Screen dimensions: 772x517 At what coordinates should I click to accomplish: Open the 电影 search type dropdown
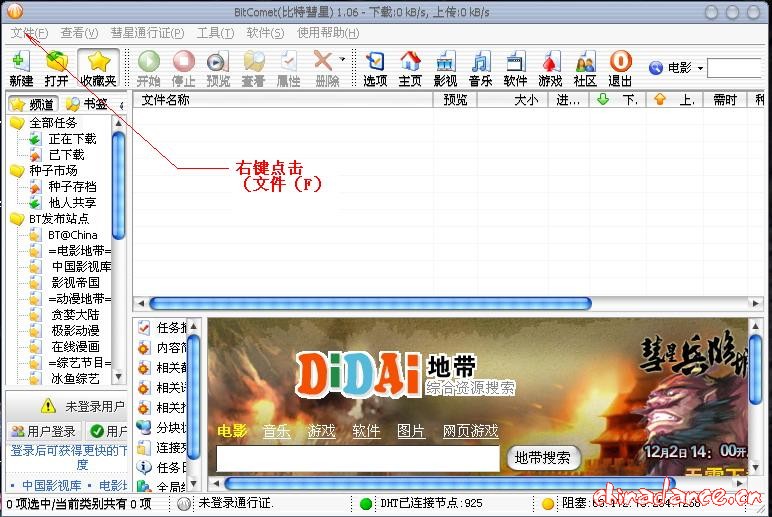pos(700,68)
